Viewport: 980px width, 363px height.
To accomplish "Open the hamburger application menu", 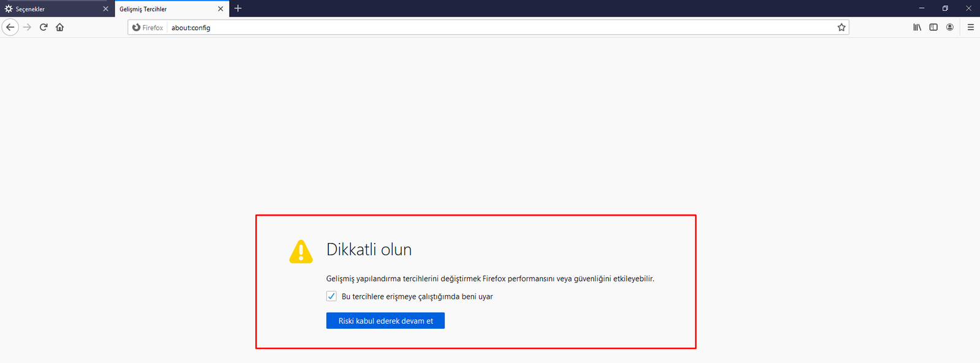I will point(970,27).
